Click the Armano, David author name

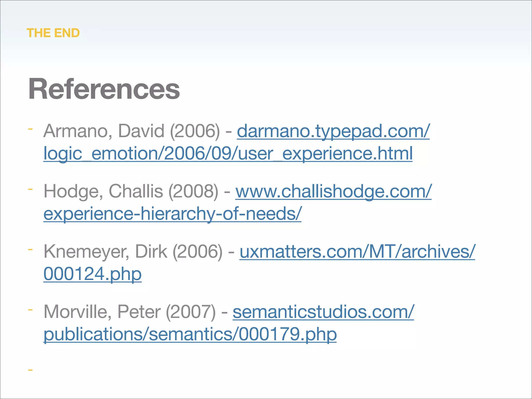104,131
